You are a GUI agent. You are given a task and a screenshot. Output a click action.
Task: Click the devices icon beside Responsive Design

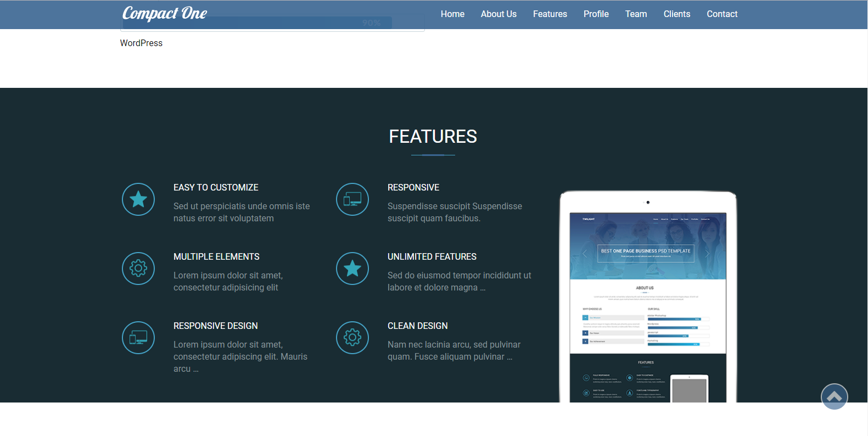tap(138, 338)
